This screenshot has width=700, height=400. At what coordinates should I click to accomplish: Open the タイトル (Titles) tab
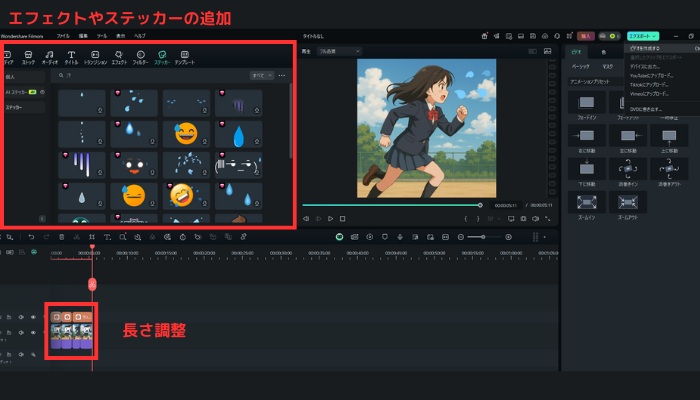71,58
